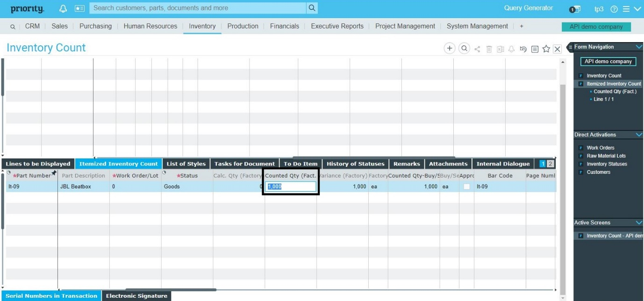Switch to the History of Statuses tab
Viewport: 644px width, 301px height.
point(355,164)
